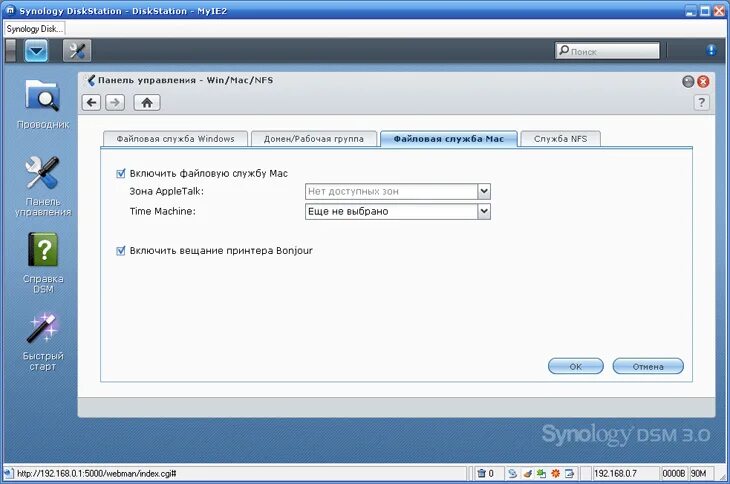Click the blue notification icon in the top bar
This screenshot has width=730, height=484.
tap(711, 50)
